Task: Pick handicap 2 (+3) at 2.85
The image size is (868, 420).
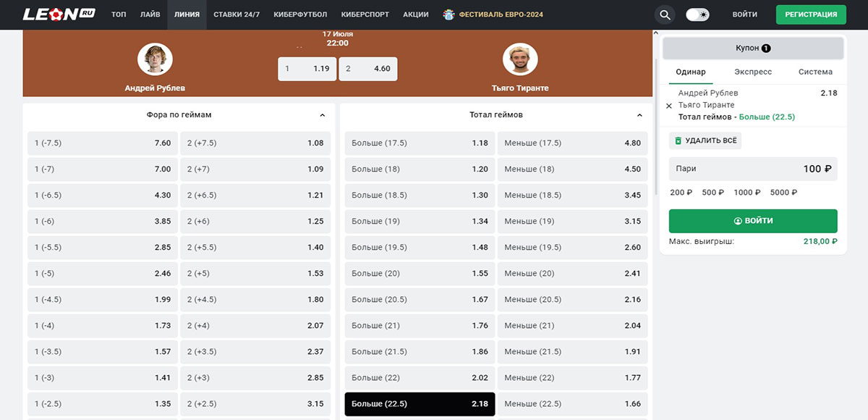Action: click(255, 378)
